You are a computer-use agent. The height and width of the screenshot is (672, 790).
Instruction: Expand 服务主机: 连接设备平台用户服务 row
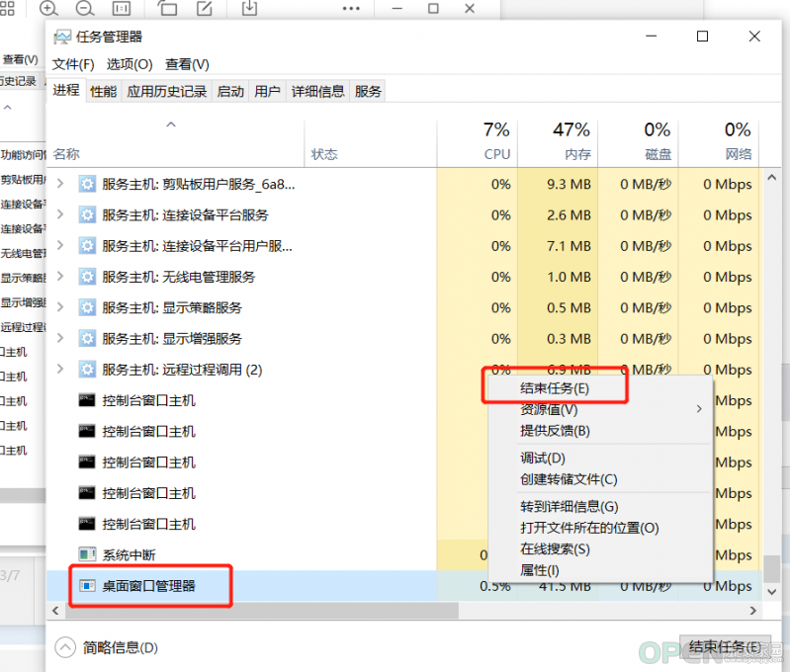pyautogui.click(x=60, y=245)
